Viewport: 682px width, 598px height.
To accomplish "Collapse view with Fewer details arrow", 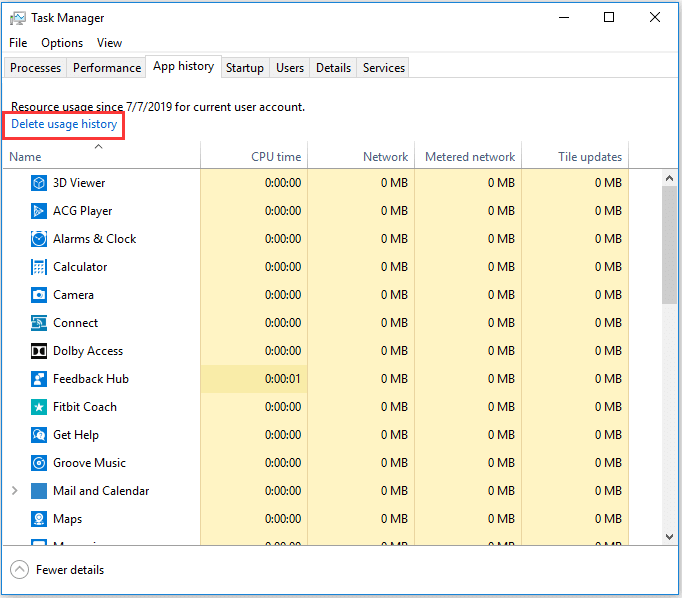I will (20, 570).
